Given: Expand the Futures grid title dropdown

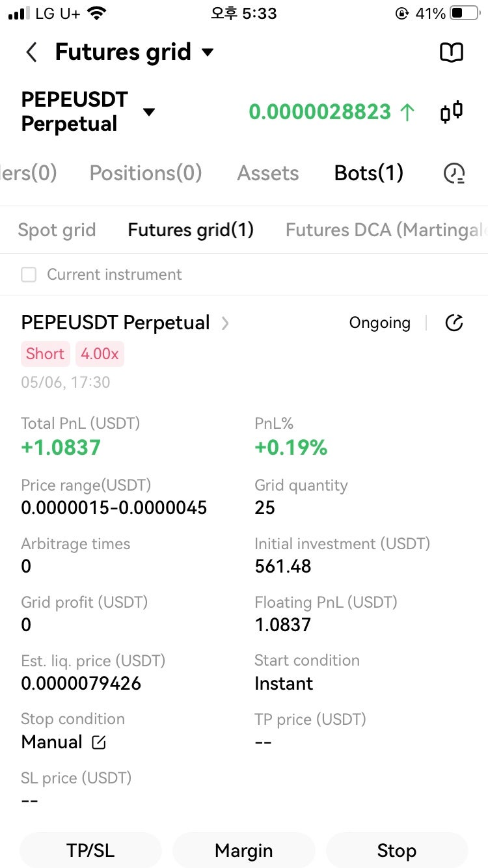Looking at the screenshot, I should tap(208, 52).
